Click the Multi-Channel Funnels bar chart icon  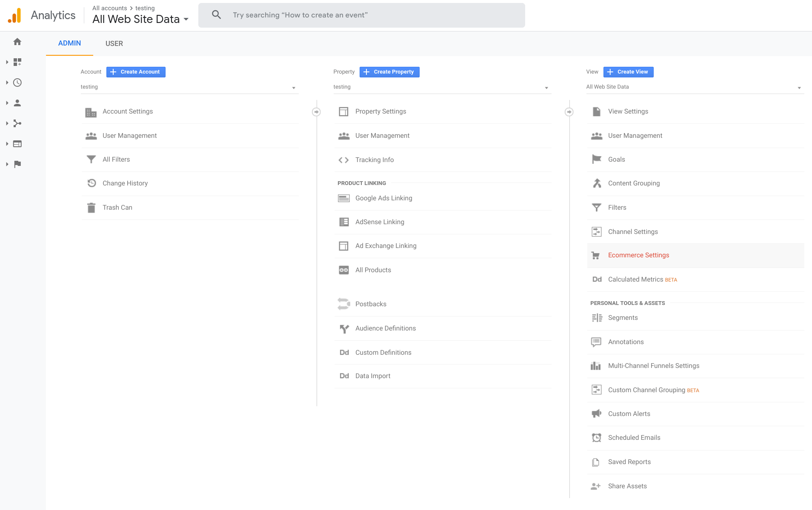click(596, 366)
